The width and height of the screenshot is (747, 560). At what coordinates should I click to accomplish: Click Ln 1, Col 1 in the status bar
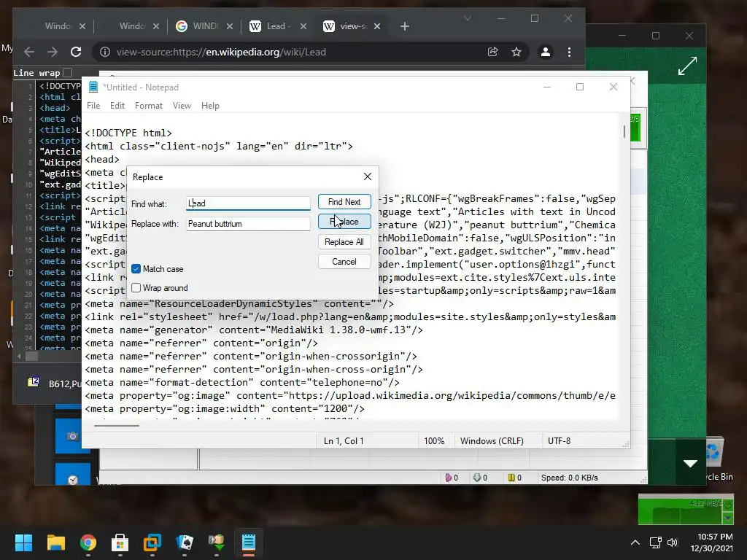pyautogui.click(x=344, y=441)
